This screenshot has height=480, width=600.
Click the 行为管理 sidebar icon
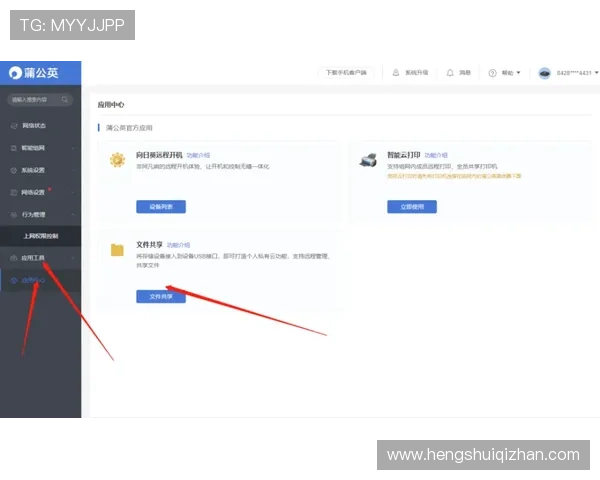point(14,215)
